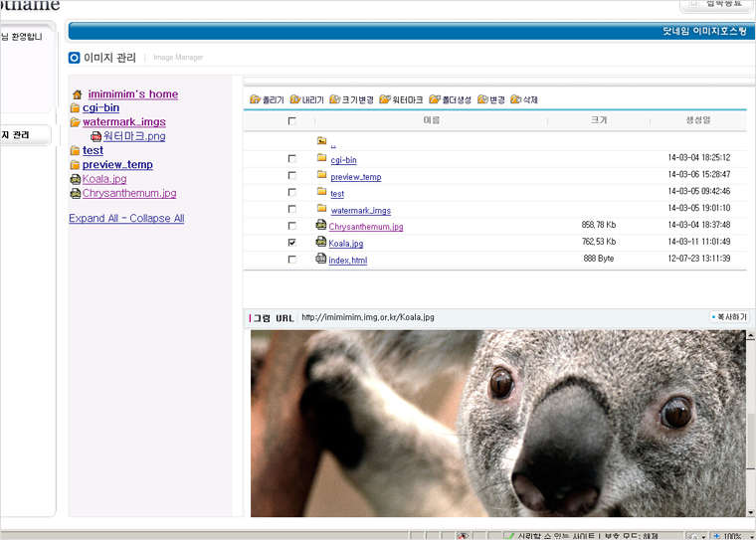The width and height of the screenshot is (756, 540).
Task: Click the 복사하기 (copy) URL button
Action: click(x=729, y=317)
